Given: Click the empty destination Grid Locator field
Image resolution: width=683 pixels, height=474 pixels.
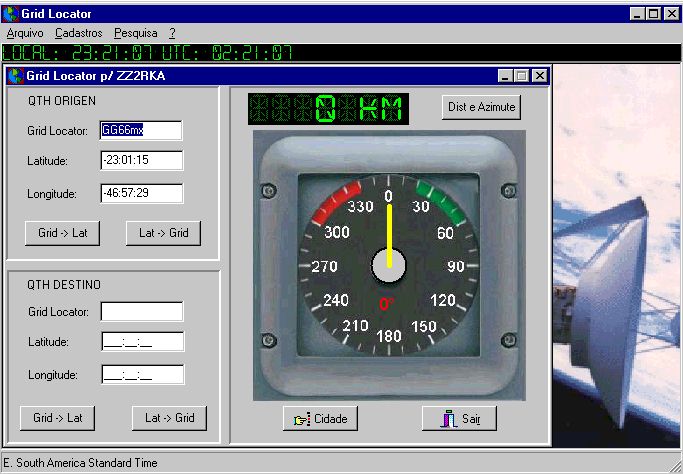Looking at the screenshot, I should point(142,311).
